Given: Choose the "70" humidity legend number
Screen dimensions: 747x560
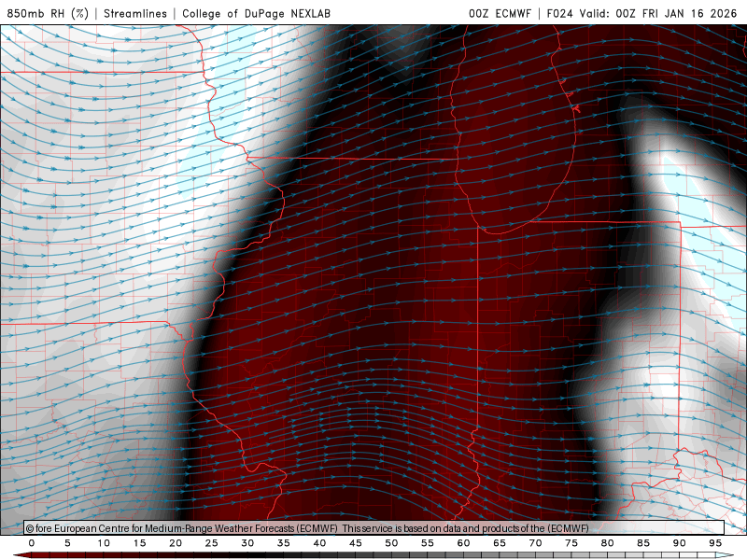Looking at the screenshot, I should 535,543.
